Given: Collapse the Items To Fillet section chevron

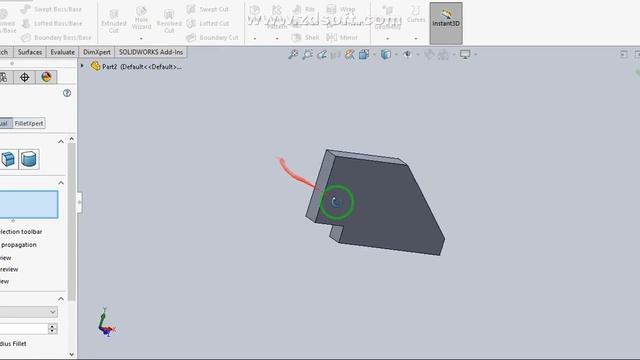Looking at the screenshot, I should pos(61,183).
